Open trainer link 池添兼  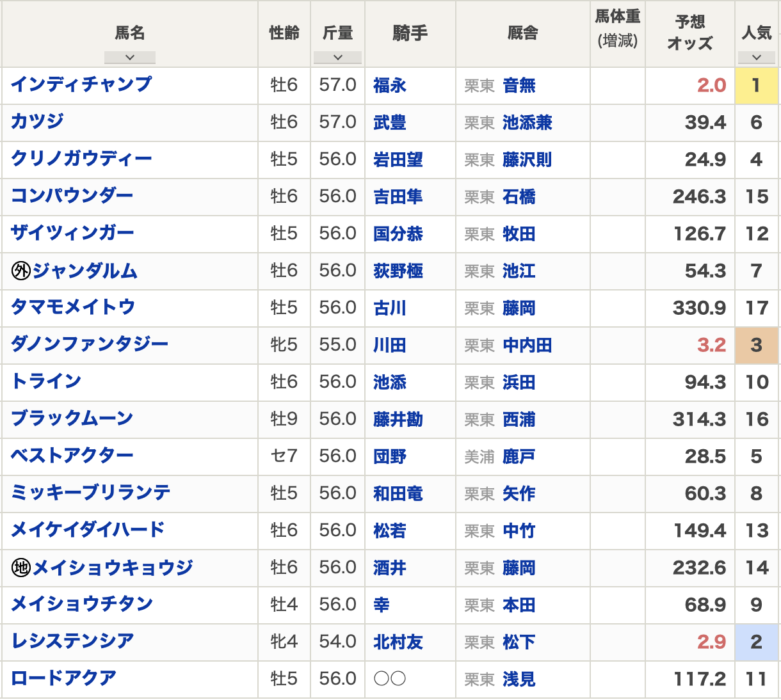pyautogui.click(x=527, y=122)
